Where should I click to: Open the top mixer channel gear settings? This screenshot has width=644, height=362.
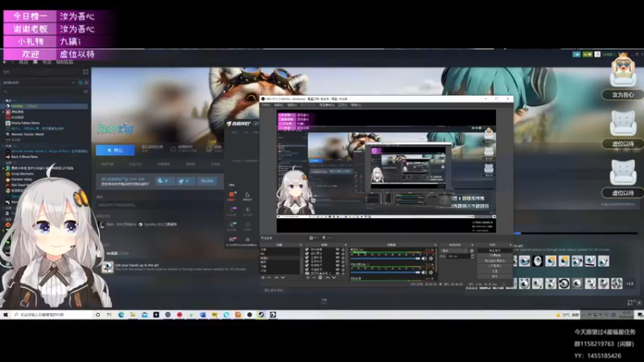(431, 258)
